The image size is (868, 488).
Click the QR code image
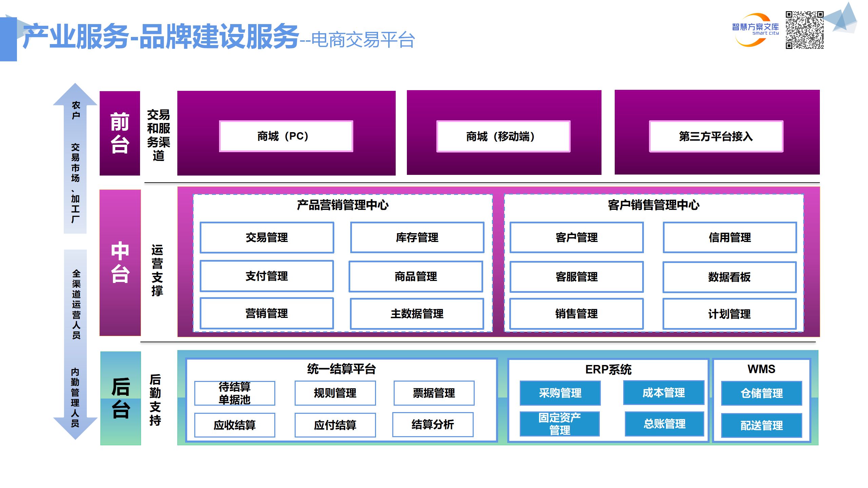click(805, 30)
